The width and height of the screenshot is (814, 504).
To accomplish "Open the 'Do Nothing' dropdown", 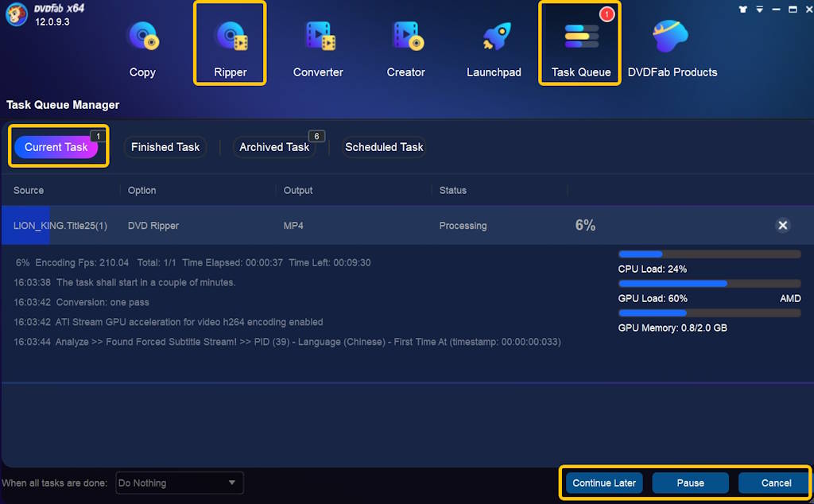I will point(179,483).
